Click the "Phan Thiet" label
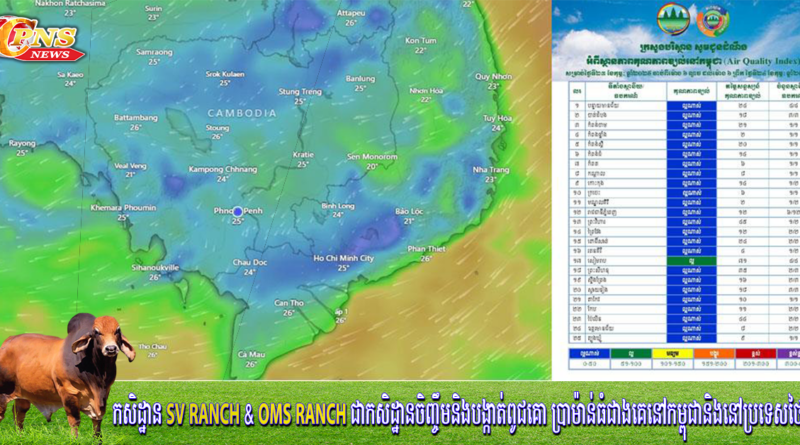Image resolution: width=800 pixels, height=445 pixels. pos(426,249)
